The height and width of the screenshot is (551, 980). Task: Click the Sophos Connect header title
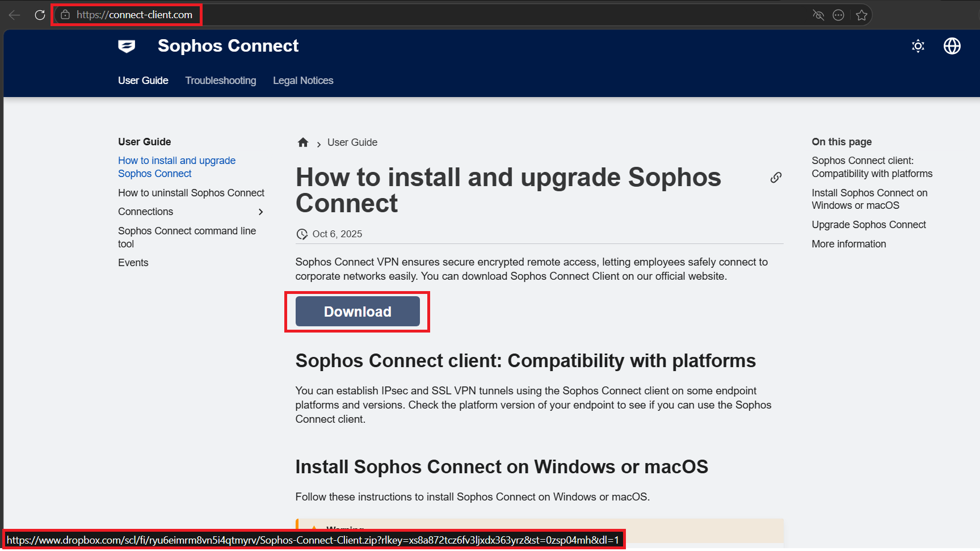coord(228,46)
